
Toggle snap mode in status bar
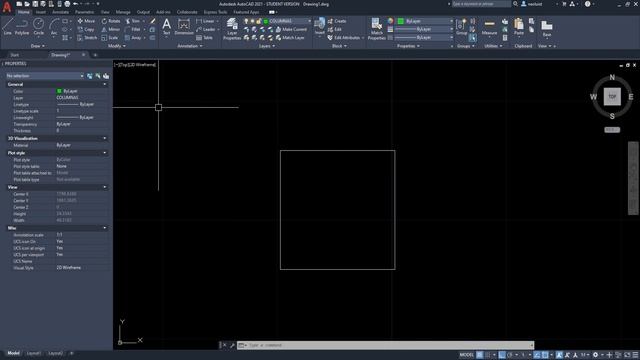488,355
